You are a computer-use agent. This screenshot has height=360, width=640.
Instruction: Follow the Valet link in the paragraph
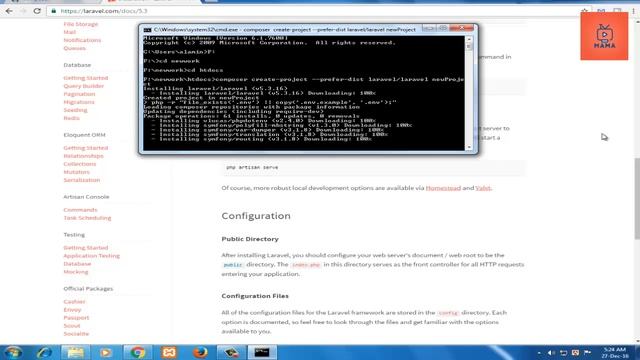[483, 188]
